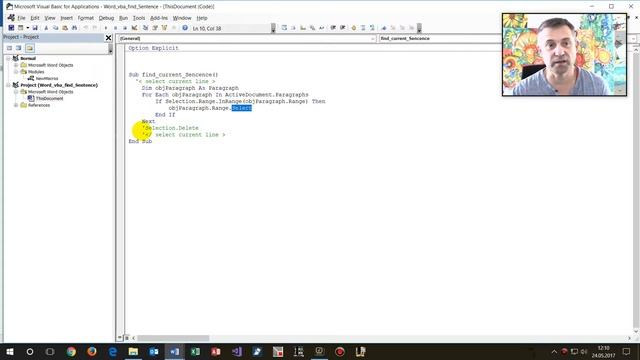
Task: Open the Tools menu
Action: pyautogui.click(x=139, y=18)
